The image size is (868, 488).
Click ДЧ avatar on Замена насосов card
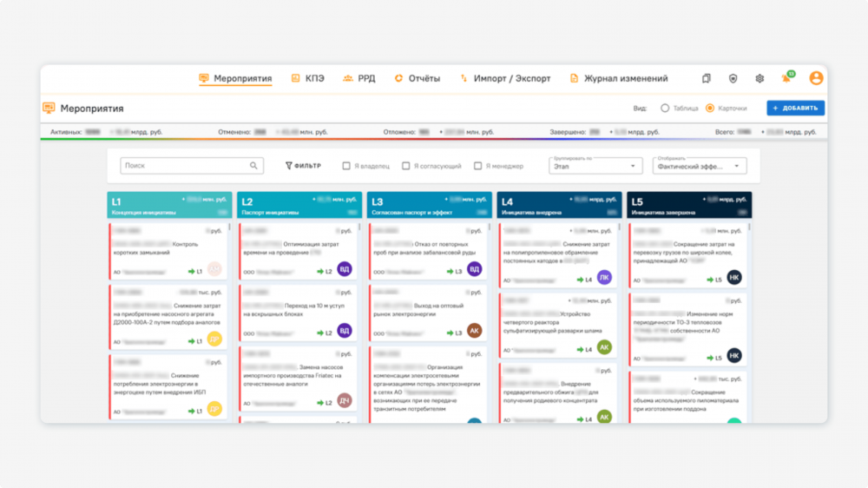click(x=345, y=400)
